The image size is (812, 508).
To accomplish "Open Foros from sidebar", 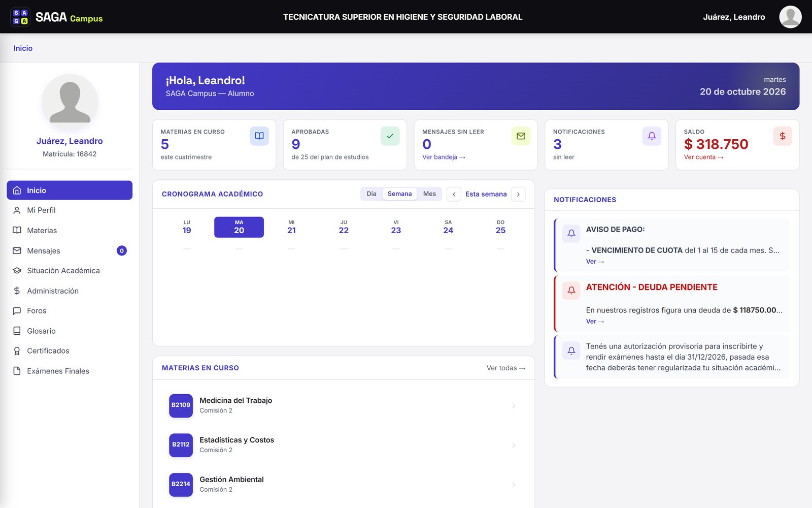I will pos(70,311).
